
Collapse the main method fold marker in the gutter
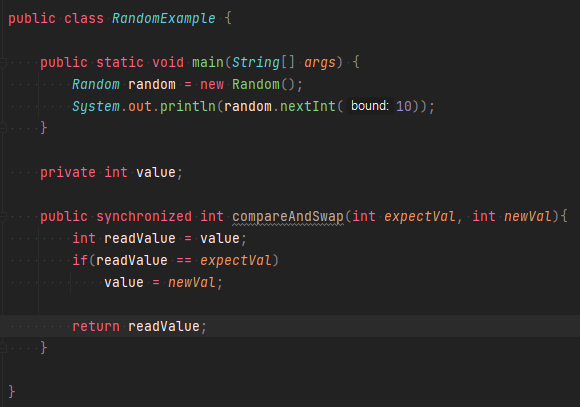point(3,63)
